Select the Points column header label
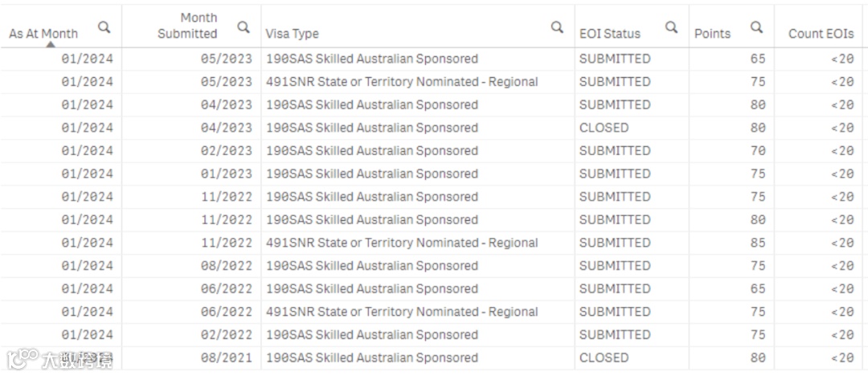 (x=712, y=34)
